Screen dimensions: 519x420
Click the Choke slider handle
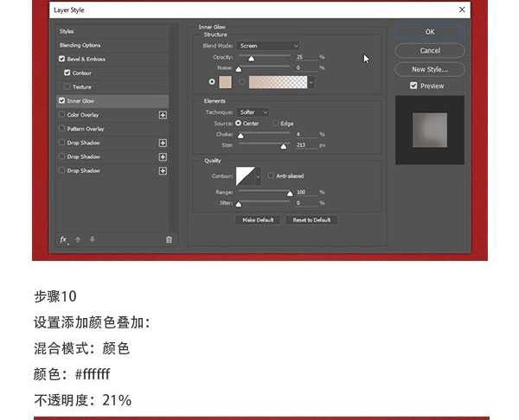[240, 136]
